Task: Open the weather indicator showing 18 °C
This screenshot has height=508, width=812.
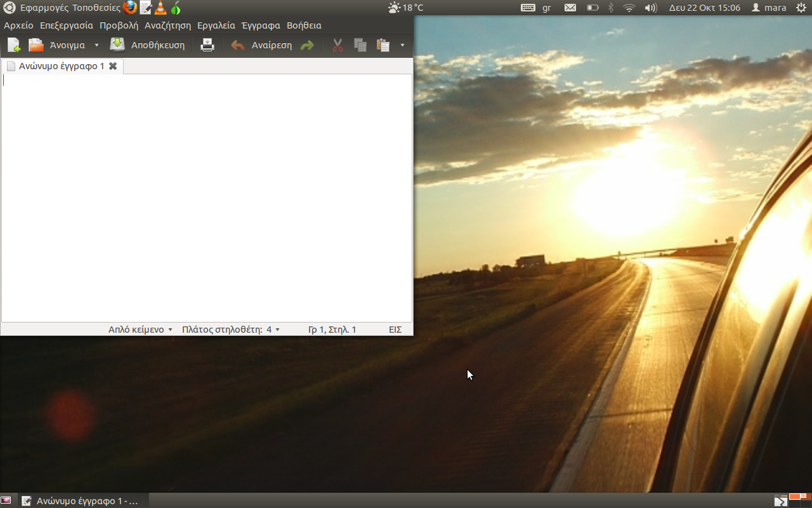Action: (x=406, y=8)
